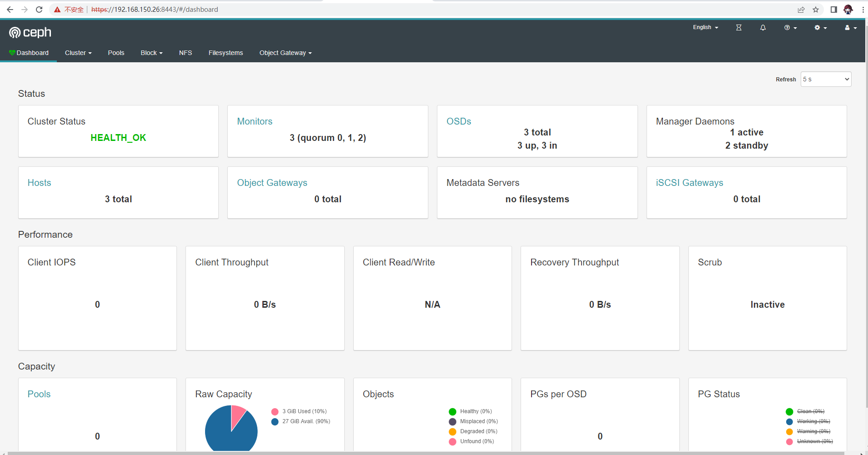Toggle the Healthy objects legend swatch

click(452, 412)
